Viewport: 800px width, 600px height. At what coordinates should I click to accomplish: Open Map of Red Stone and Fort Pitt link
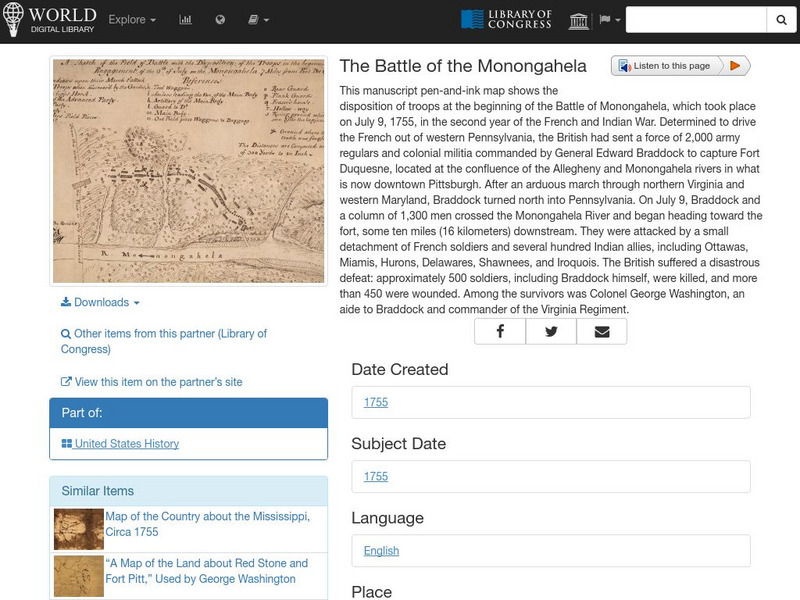207,571
